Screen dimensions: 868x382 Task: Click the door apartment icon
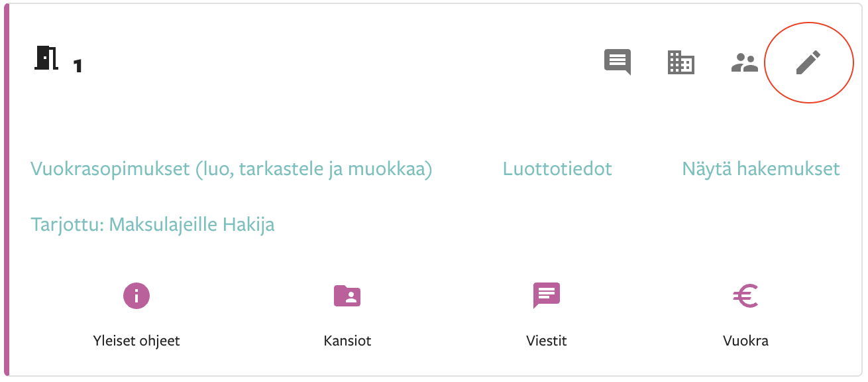click(47, 58)
